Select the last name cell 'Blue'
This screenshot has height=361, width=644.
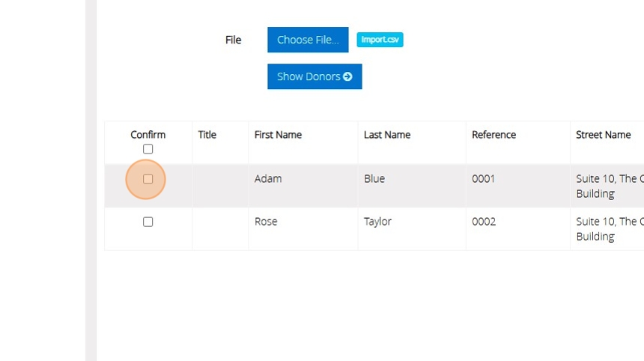pyautogui.click(x=374, y=179)
